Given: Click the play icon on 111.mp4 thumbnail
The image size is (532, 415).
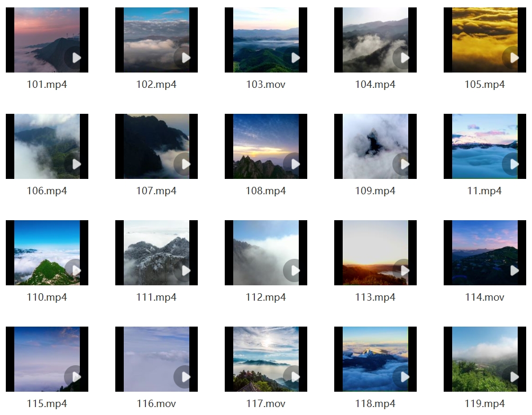Looking at the screenshot, I should click(185, 270).
